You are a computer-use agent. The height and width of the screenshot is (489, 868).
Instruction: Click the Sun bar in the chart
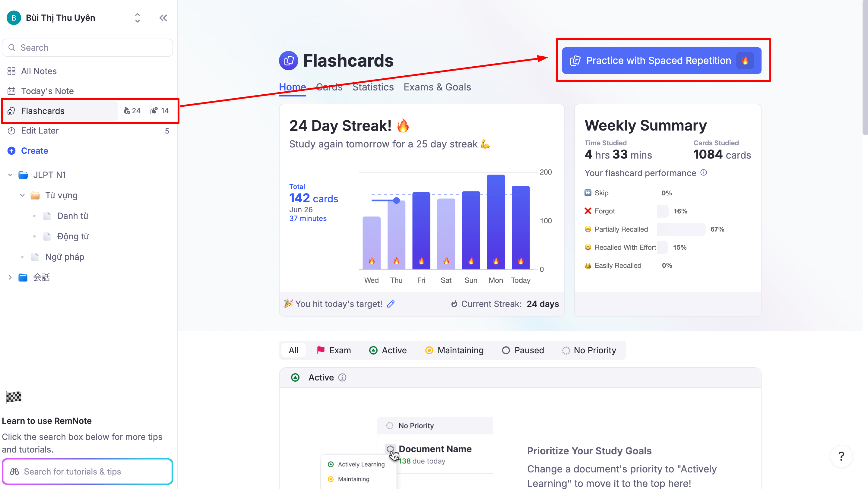coord(471,230)
